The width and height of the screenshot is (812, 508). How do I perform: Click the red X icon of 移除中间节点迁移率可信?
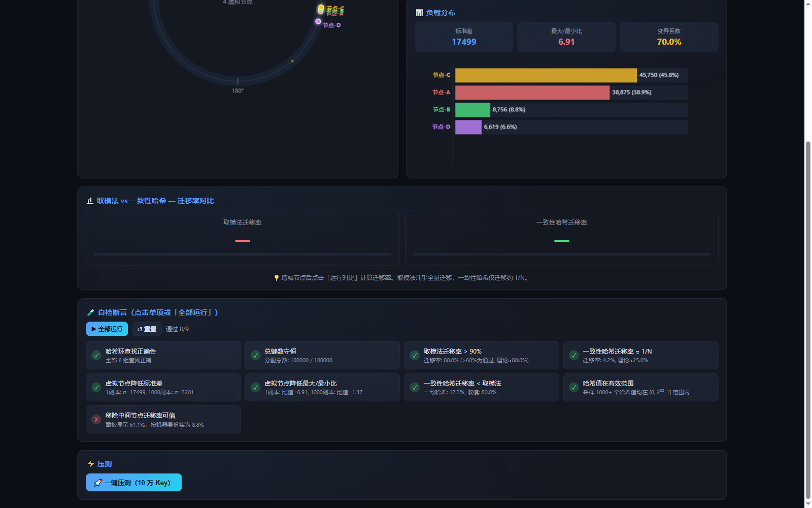(96, 420)
